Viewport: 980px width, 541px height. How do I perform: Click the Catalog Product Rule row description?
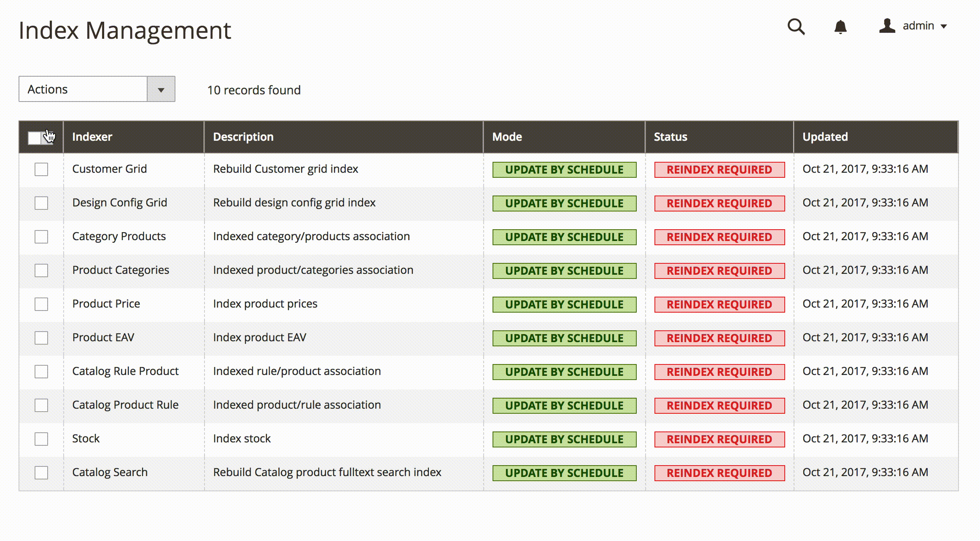point(297,405)
